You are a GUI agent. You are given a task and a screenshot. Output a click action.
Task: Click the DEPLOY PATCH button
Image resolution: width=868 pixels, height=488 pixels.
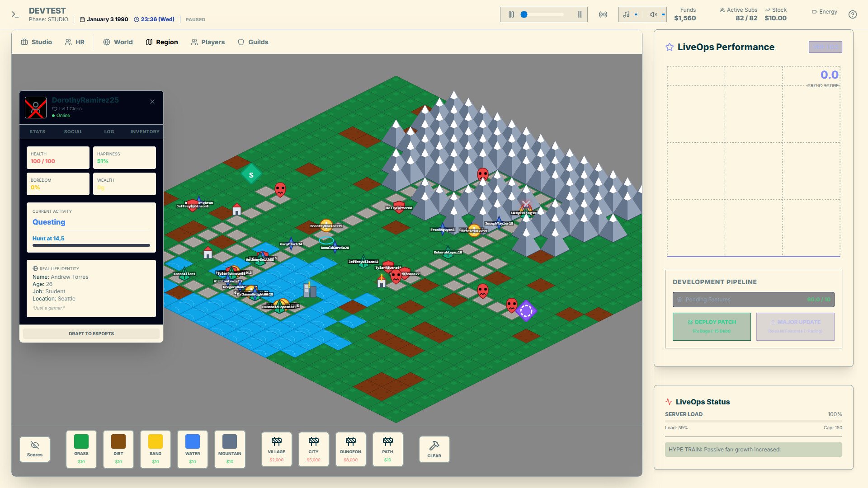point(712,326)
